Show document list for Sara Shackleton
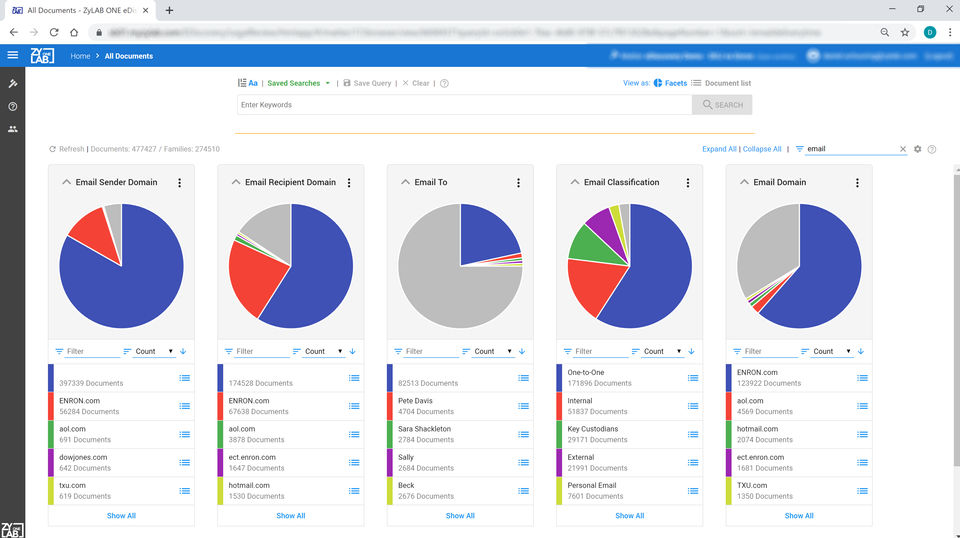Viewport: 960px width, 538px height. pos(523,435)
